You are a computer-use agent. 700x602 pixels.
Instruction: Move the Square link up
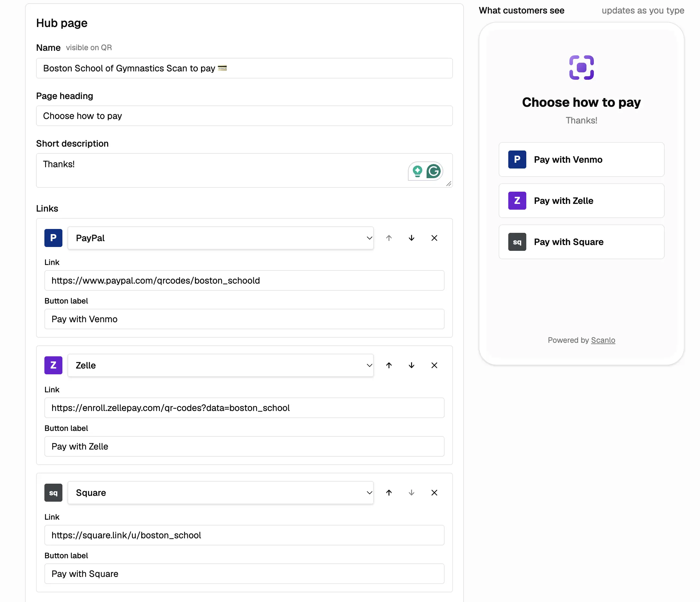tap(389, 493)
